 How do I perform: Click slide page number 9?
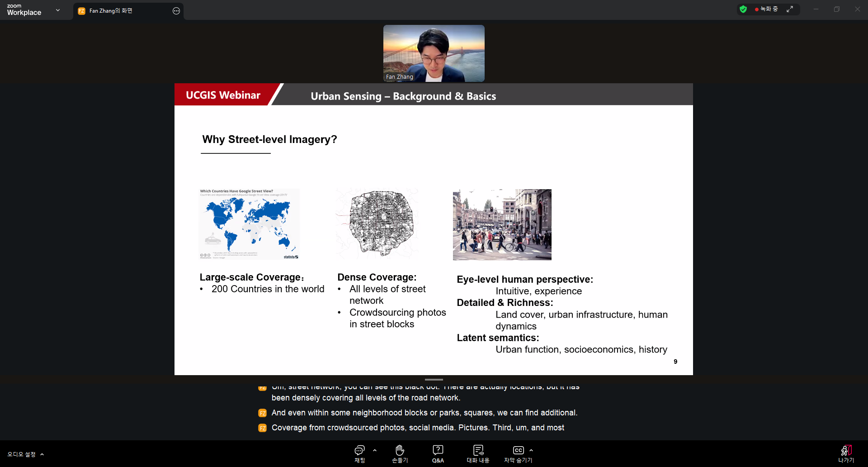[675, 362]
